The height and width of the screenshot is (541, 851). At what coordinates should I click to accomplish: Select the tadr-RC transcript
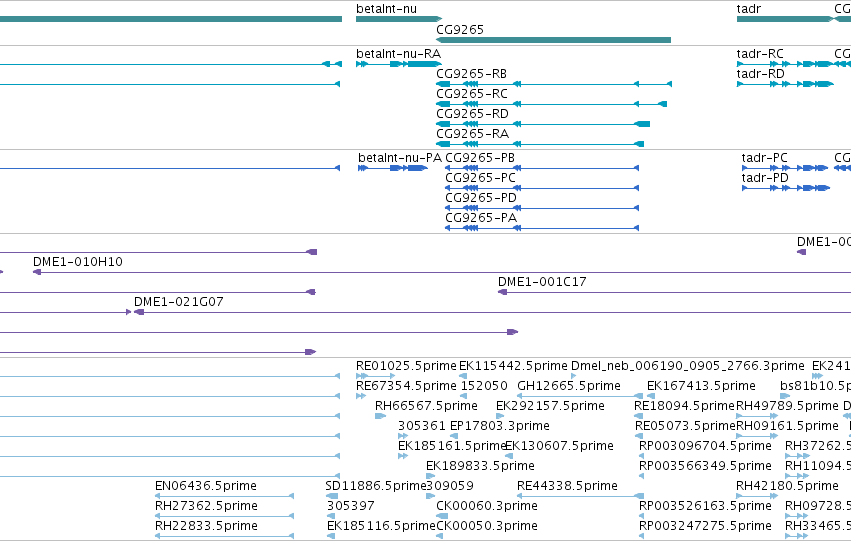pos(785,64)
